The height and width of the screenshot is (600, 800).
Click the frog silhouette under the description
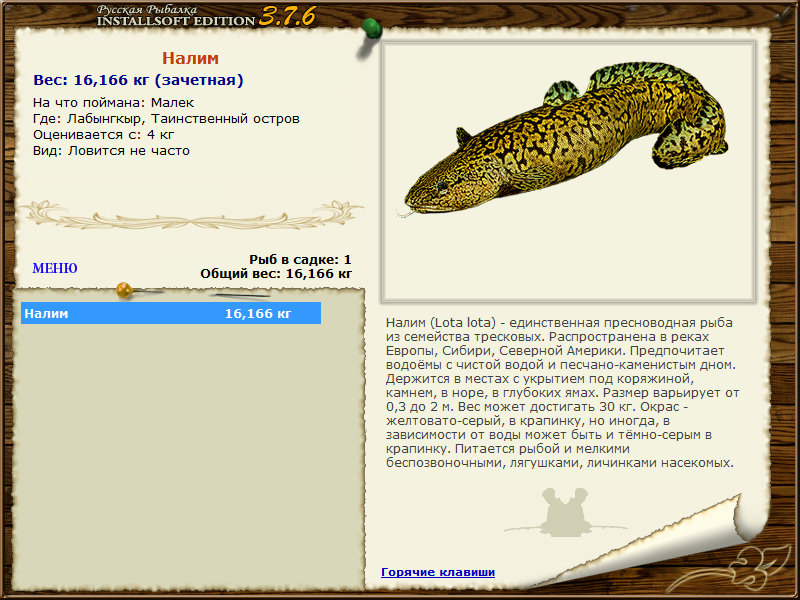[565, 512]
